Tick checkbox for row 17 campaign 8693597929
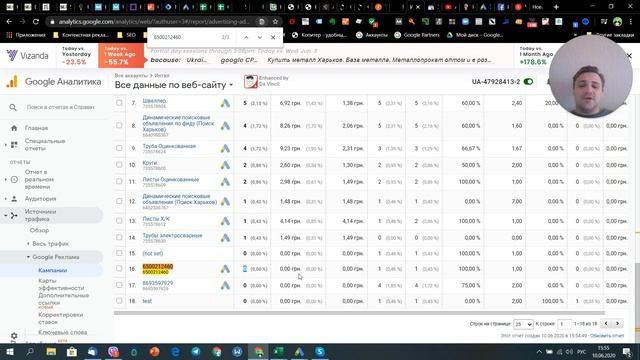The height and width of the screenshot is (360, 640). click(119, 284)
